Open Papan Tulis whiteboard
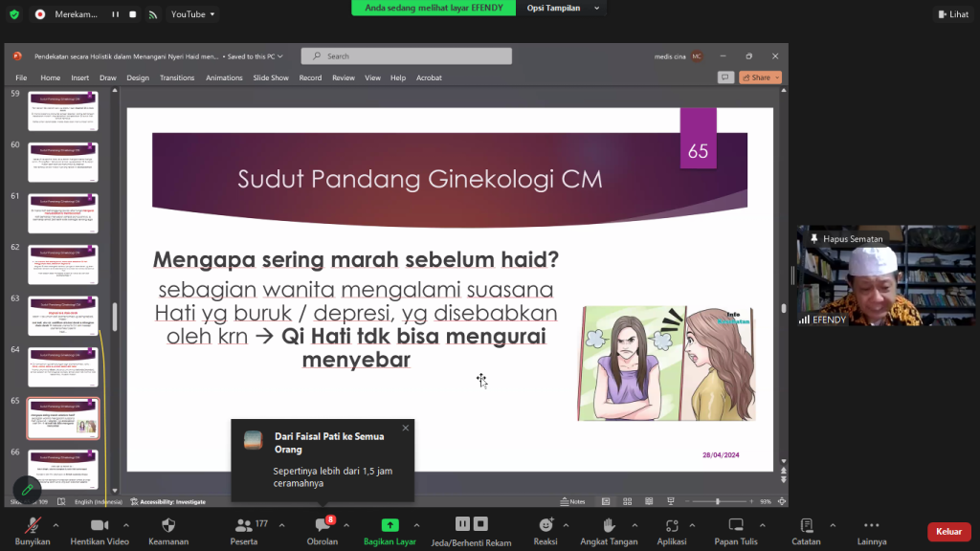Viewport: 980px width, 551px height. [x=736, y=532]
